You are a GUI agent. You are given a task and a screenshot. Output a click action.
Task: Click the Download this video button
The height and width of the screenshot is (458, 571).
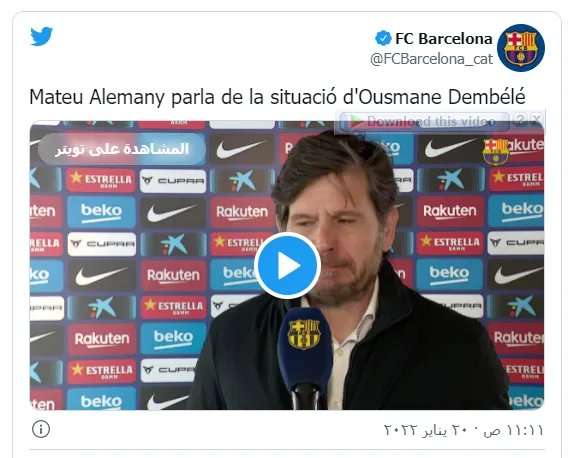coord(424,121)
